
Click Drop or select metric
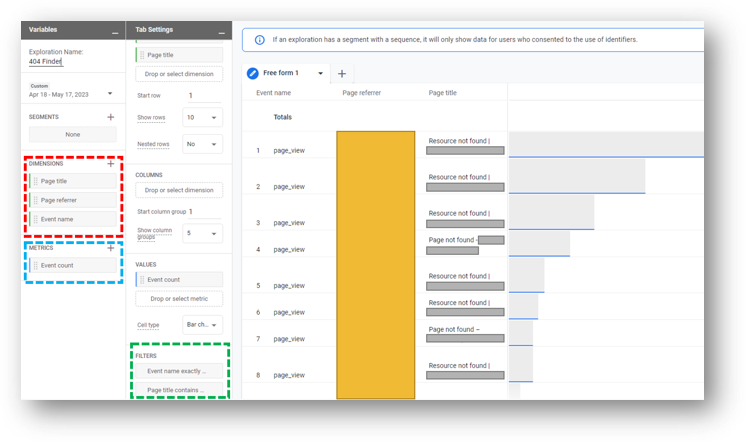[x=179, y=299]
